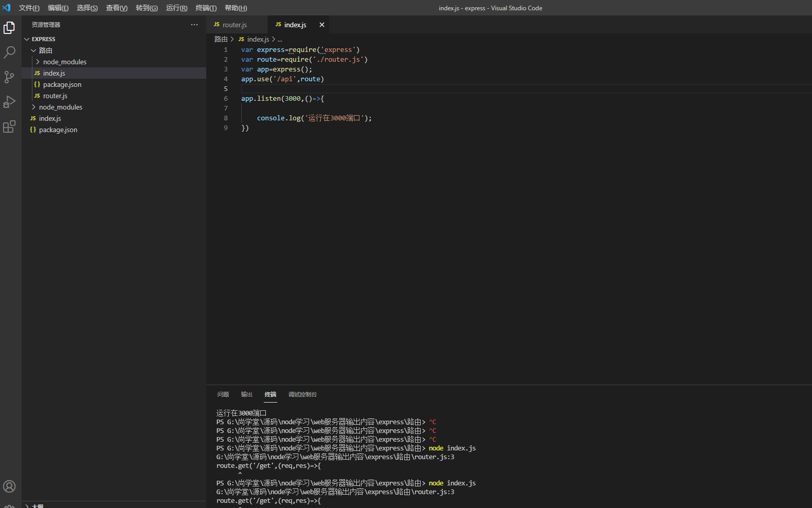The image size is (812, 508).
Task: Click terminal text 运行在3000端口
Action: [x=242, y=413]
